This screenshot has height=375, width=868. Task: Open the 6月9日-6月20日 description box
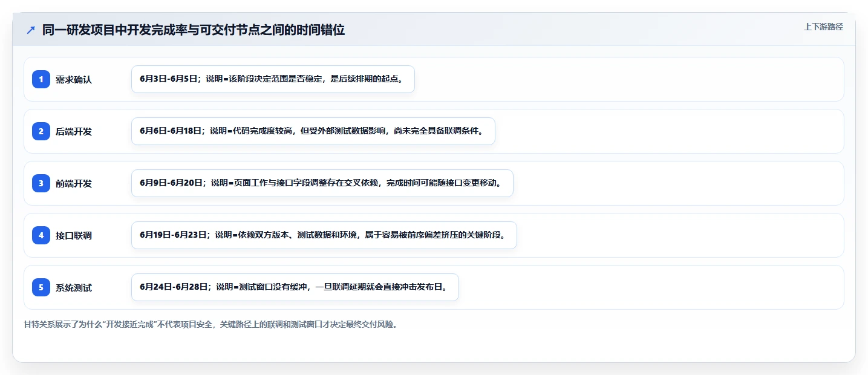click(x=322, y=183)
